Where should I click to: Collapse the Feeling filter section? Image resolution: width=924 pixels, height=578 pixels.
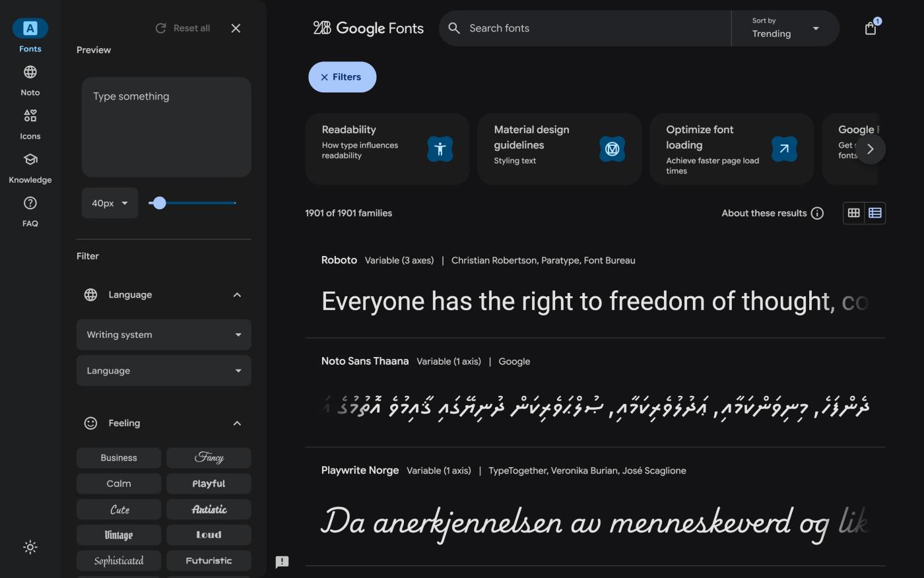coord(237,423)
